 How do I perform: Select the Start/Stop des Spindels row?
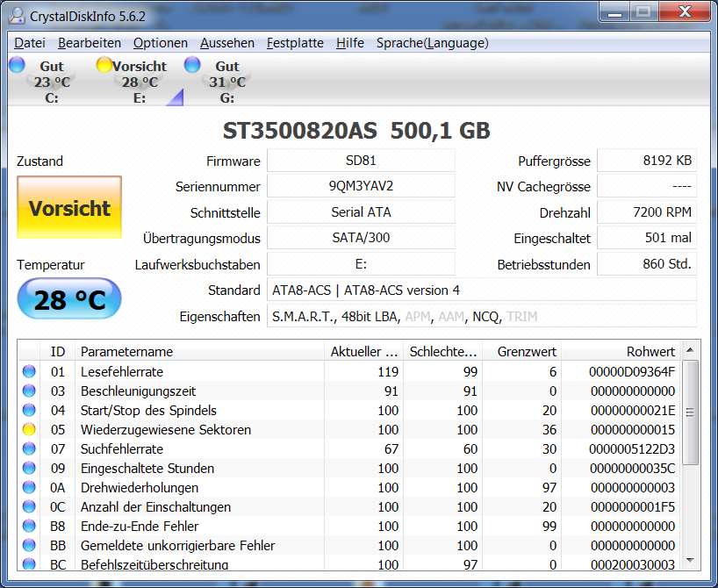349,410
